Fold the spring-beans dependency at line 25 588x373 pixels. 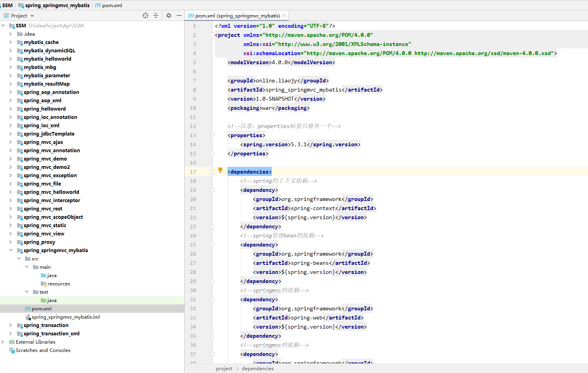click(212, 245)
